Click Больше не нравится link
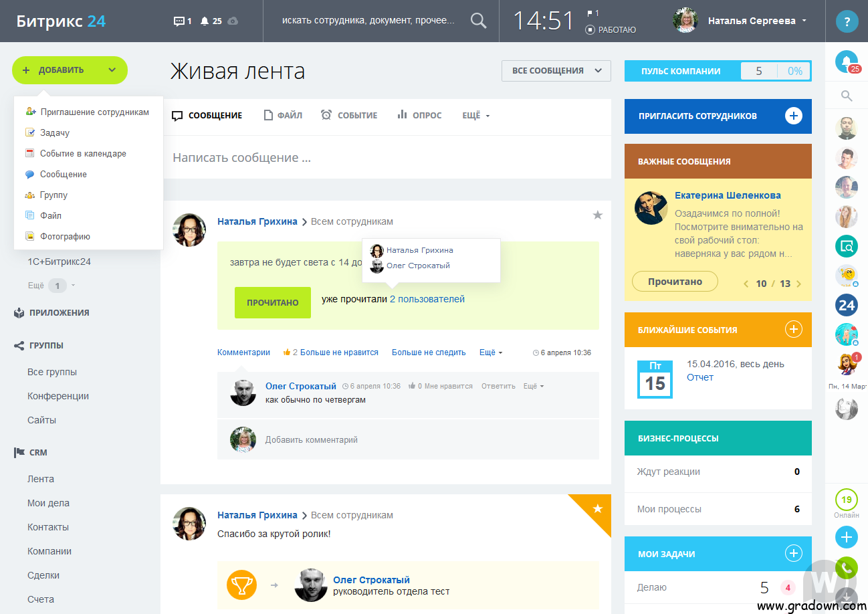868x614 pixels. point(340,352)
